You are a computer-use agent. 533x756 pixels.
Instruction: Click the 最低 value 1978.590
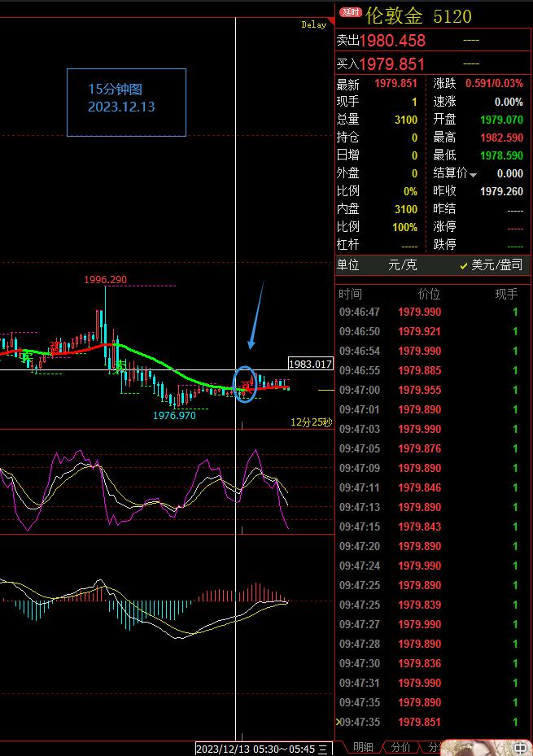click(x=502, y=155)
